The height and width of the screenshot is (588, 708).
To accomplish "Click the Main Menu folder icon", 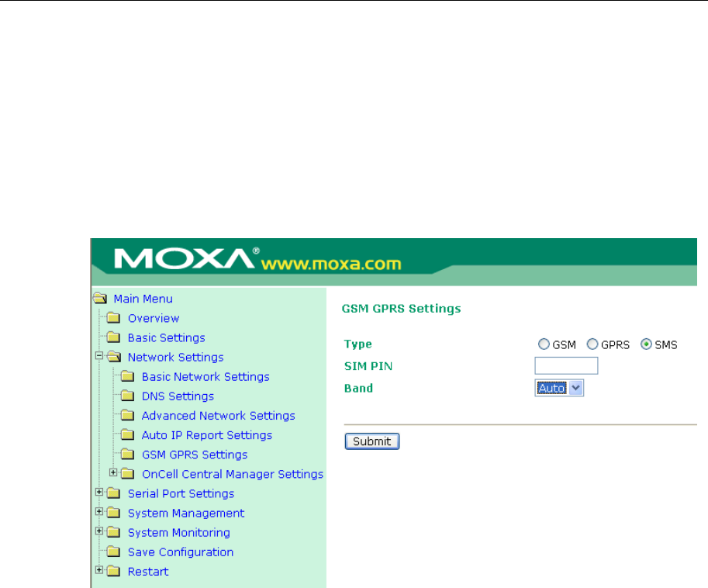I will click(x=100, y=299).
